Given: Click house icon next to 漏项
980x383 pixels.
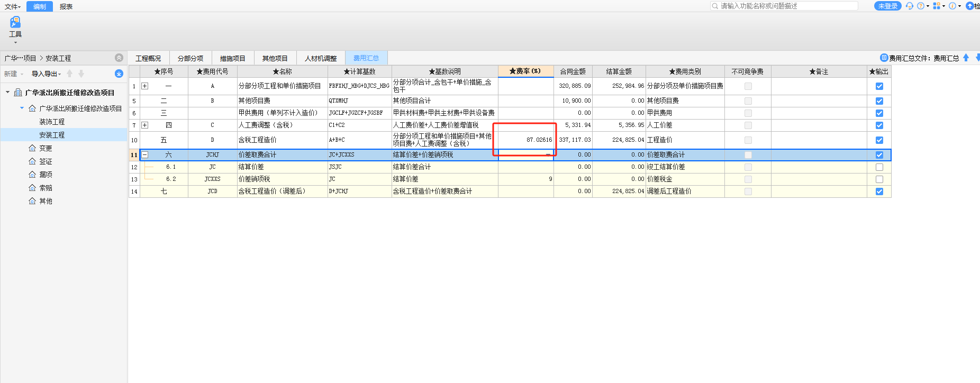Looking at the screenshot, I should point(32,174).
